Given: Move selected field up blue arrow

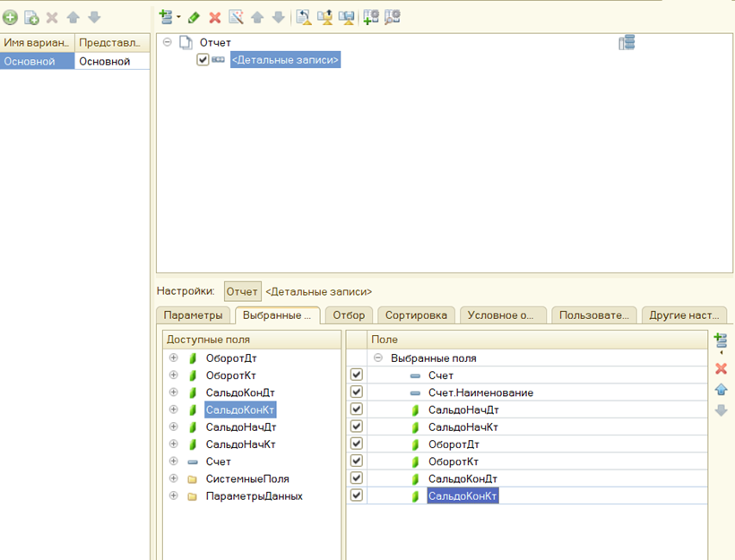Looking at the screenshot, I should click(x=721, y=390).
